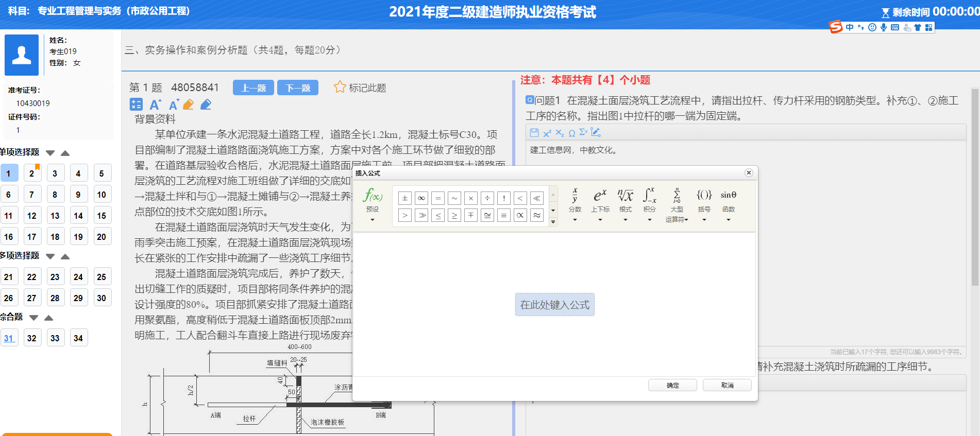The image size is (980, 436).
Task: Jump to question 27 in the navigator
Action: pos(31,298)
